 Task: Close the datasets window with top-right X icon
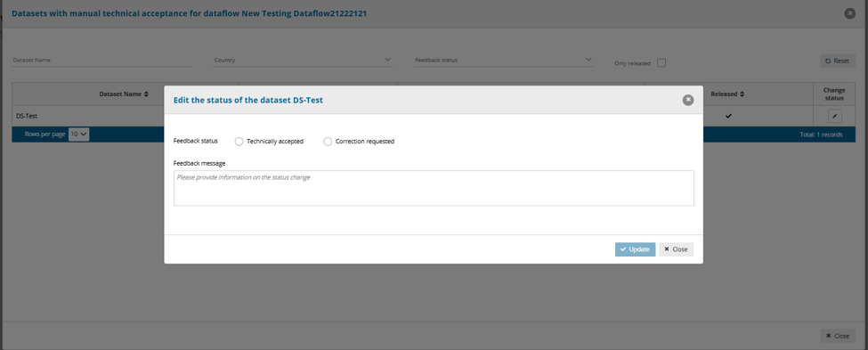(x=849, y=13)
